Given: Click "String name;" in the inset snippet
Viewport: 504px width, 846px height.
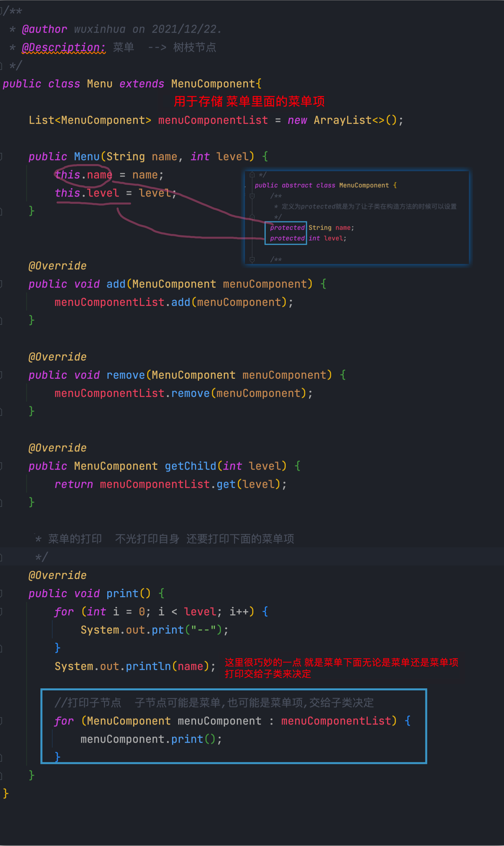Looking at the screenshot, I should click(x=331, y=228).
